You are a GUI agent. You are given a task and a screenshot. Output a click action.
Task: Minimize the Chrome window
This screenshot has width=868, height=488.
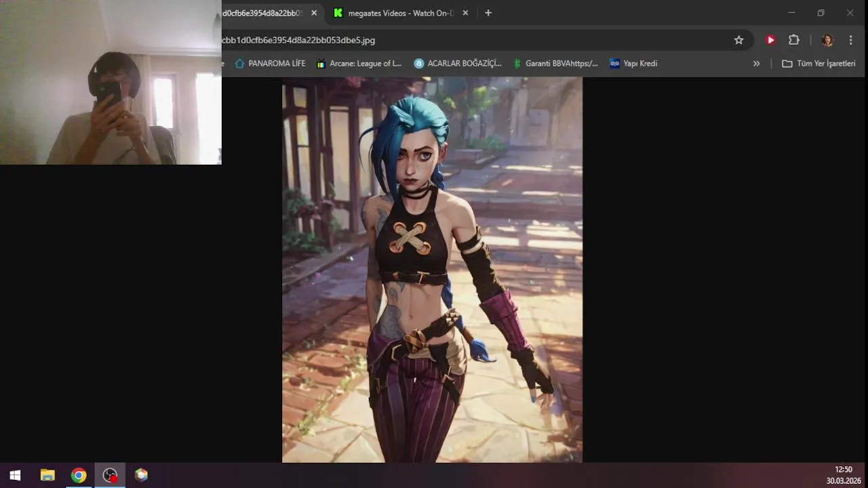791,13
